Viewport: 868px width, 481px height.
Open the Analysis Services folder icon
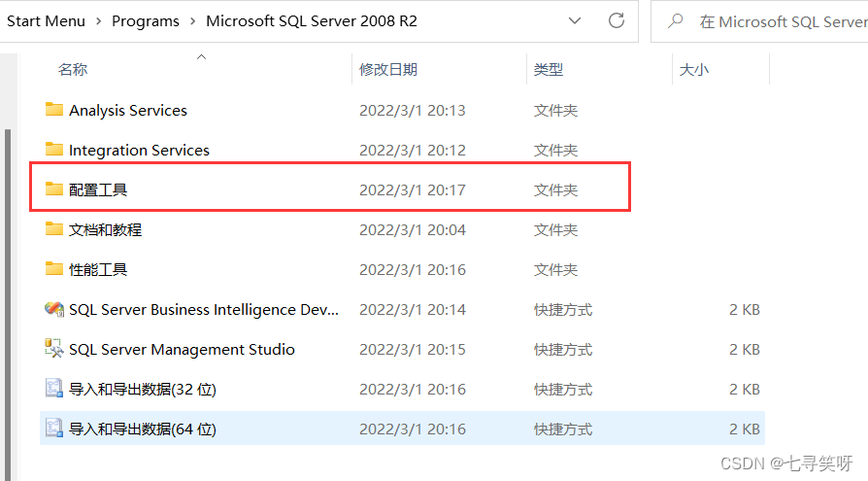pyautogui.click(x=53, y=109)
